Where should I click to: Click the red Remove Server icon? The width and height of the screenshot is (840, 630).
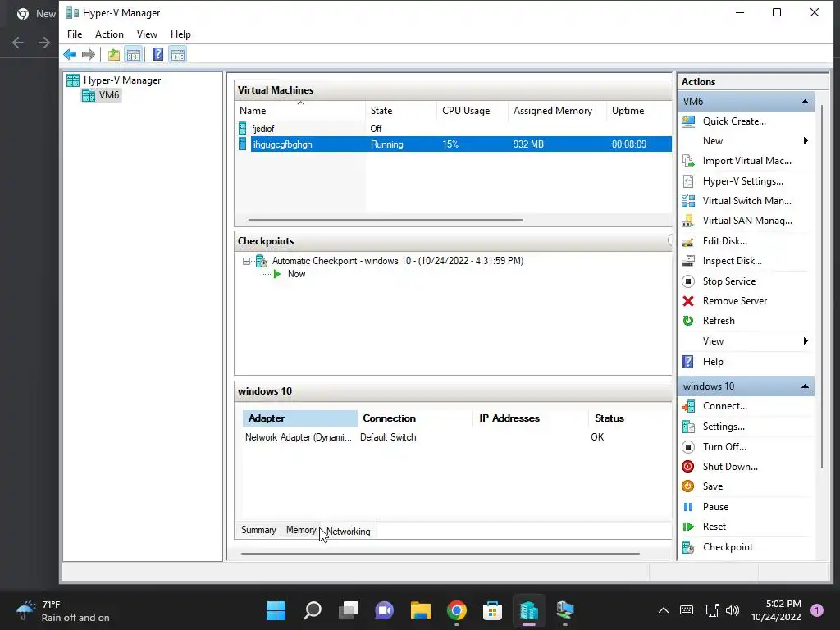(688, 301)
